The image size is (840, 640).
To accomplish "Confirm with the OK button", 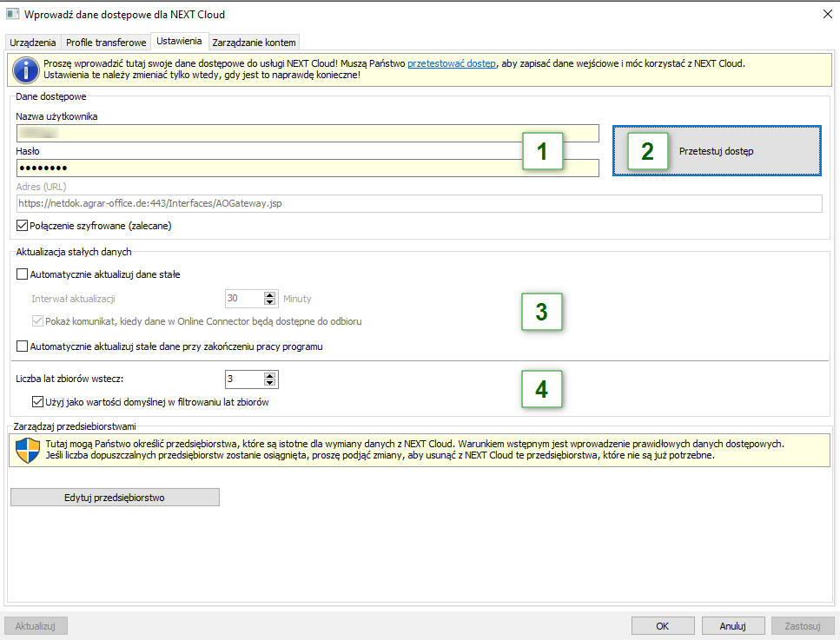I will (663, 626).
